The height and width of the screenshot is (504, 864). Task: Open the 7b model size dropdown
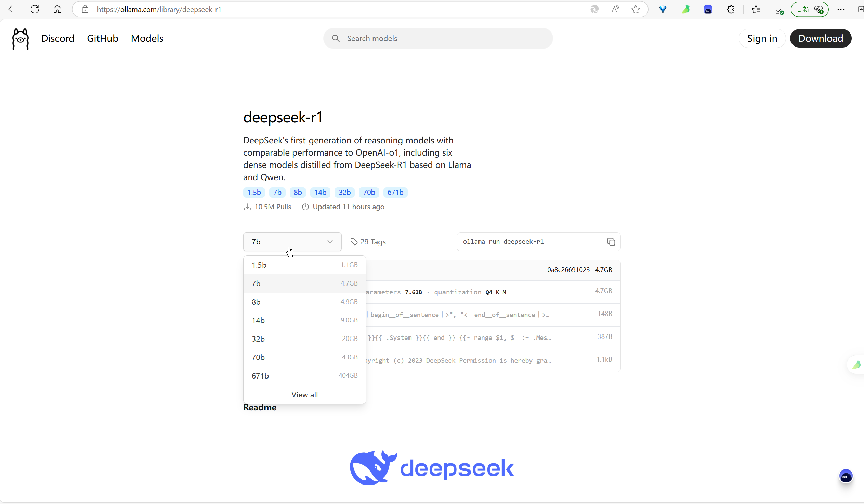(292, 242)
